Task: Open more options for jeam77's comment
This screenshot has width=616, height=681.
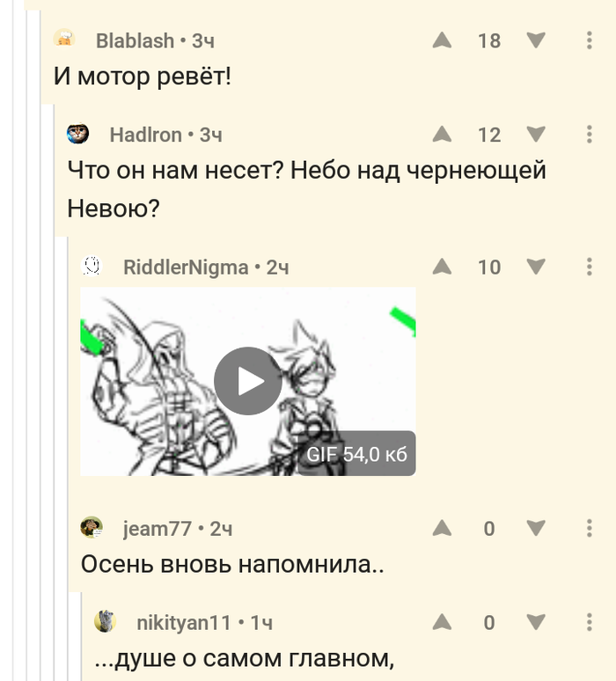Action: (x=589, y=528)
